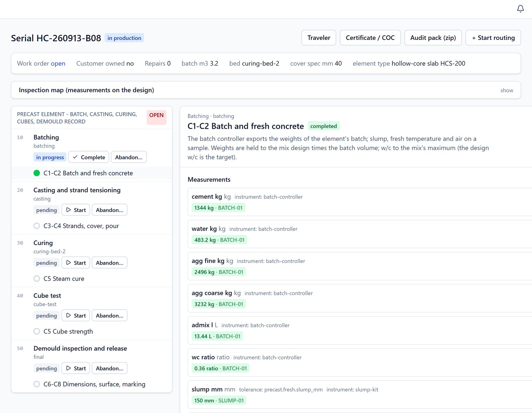Complete the Batching operation
532x413 pixels.
pos(89,157)
